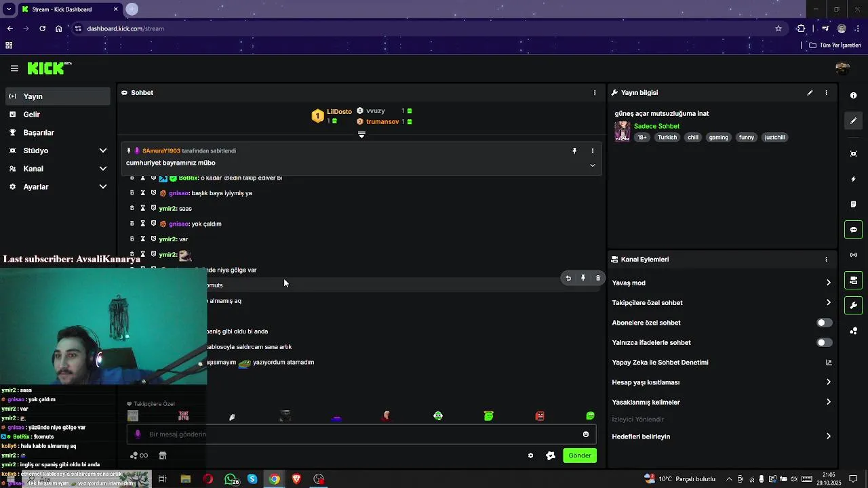868x488 pixels.
Task: Open the user avatar at top right
Action: [x=843, y=68]
